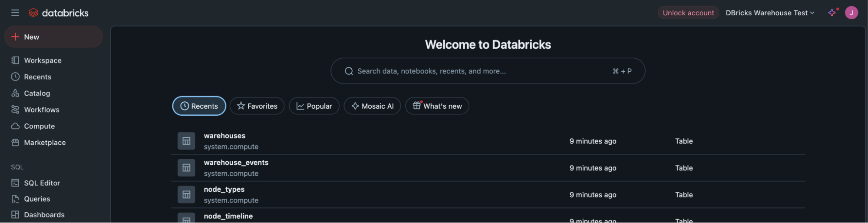Click 'Table' type in warehouses row
Screen dimensions: 868x223
coord(684,141)
